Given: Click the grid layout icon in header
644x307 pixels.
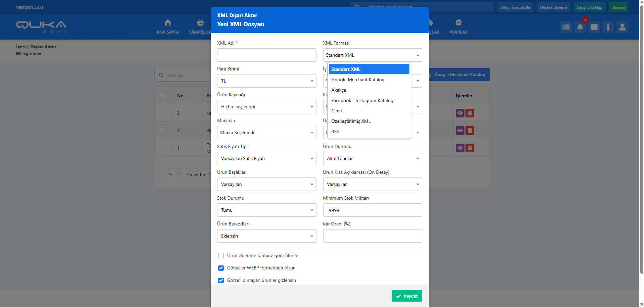Looking at the screenshot, I should 594,27.
